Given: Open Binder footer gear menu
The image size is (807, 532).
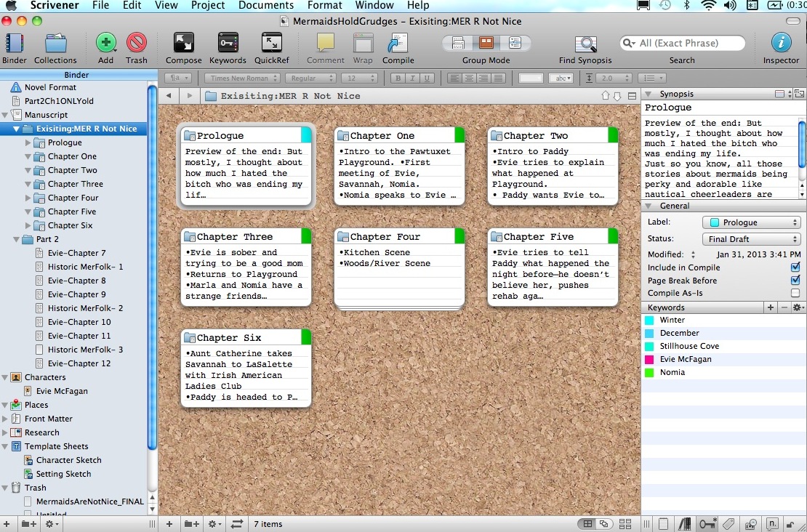Looking at the screenshot, I should [x=52, y=524].
